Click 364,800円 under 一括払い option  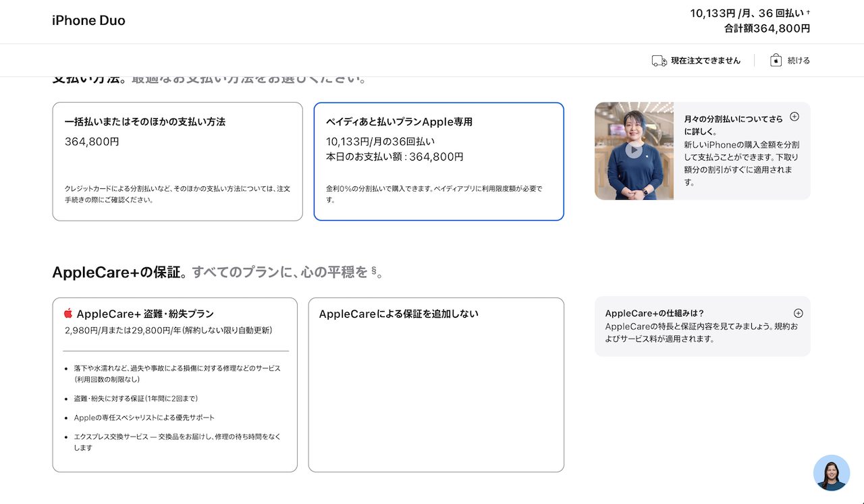coord(92,142)
